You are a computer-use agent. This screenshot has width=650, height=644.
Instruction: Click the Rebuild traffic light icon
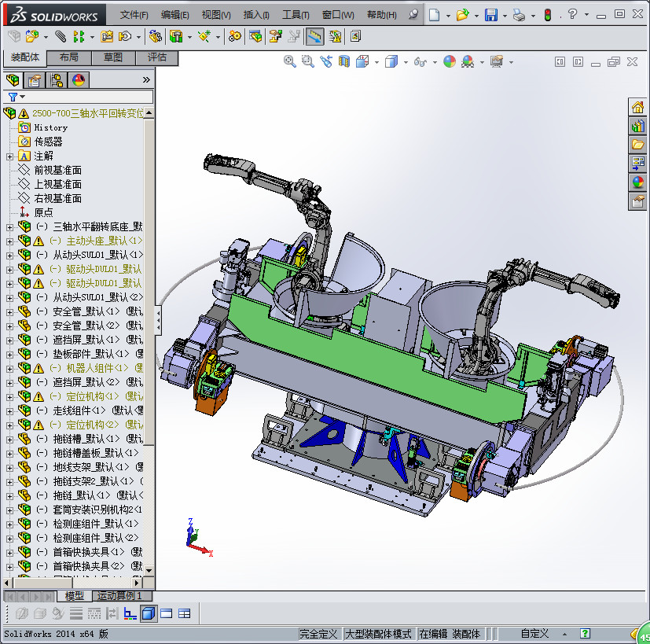click(x=548, y=15)
